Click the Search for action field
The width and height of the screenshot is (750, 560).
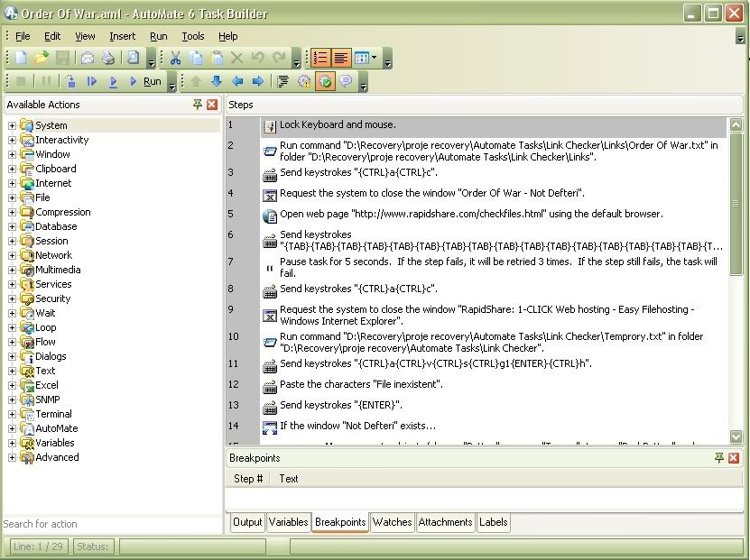click(x=113, y=524)
